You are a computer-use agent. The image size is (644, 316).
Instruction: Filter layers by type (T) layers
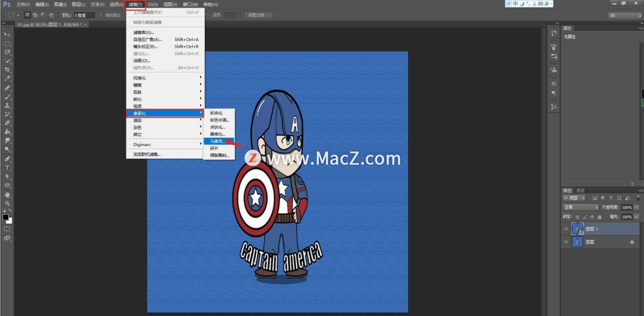pyautogui.click(x=611, y=198)
